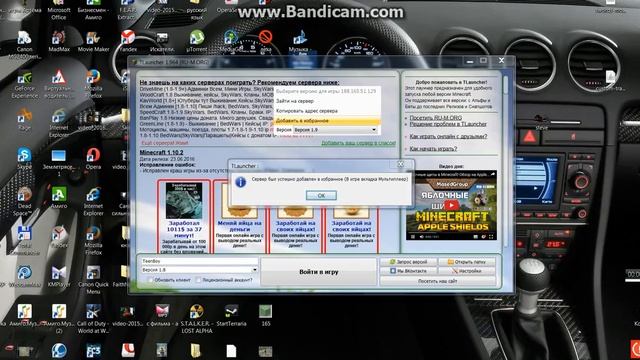Screen dimensions: 640x360
Task: Click the Мы ВКонтакте button
Action: tap(409, 271)
